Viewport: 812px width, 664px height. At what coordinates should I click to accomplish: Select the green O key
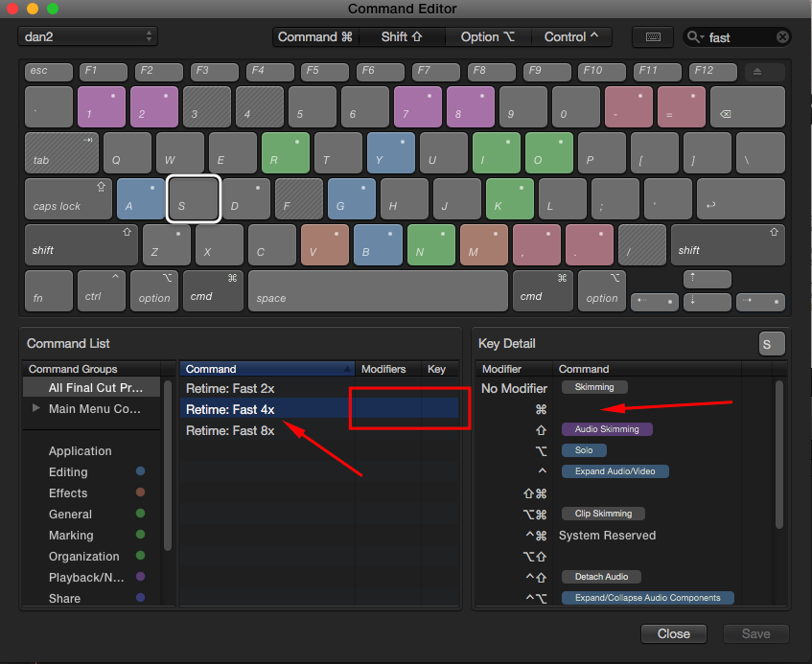pyautogui.click(x=549, y=153)
